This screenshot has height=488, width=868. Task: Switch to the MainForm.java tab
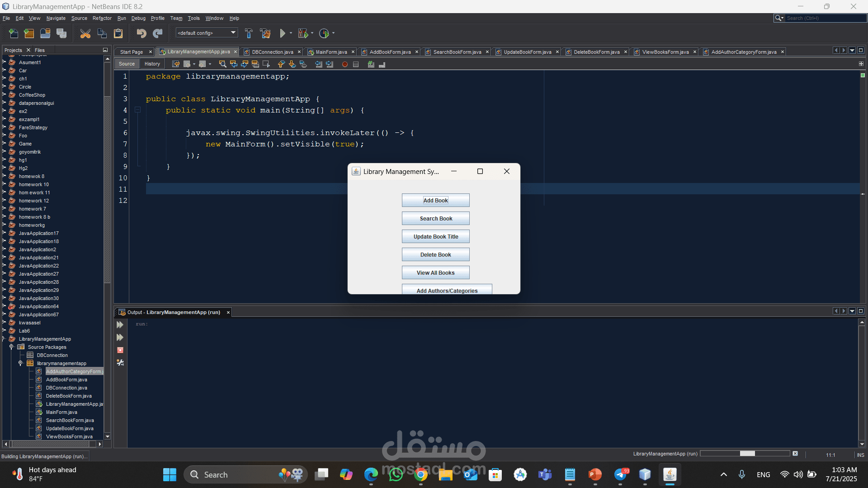click(331, 52)
